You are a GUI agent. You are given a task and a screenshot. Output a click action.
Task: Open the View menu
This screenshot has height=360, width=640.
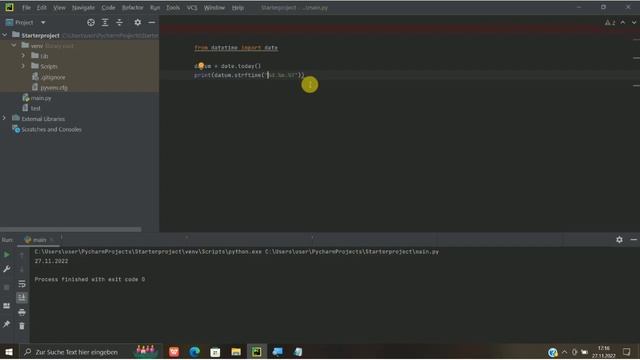59,8
